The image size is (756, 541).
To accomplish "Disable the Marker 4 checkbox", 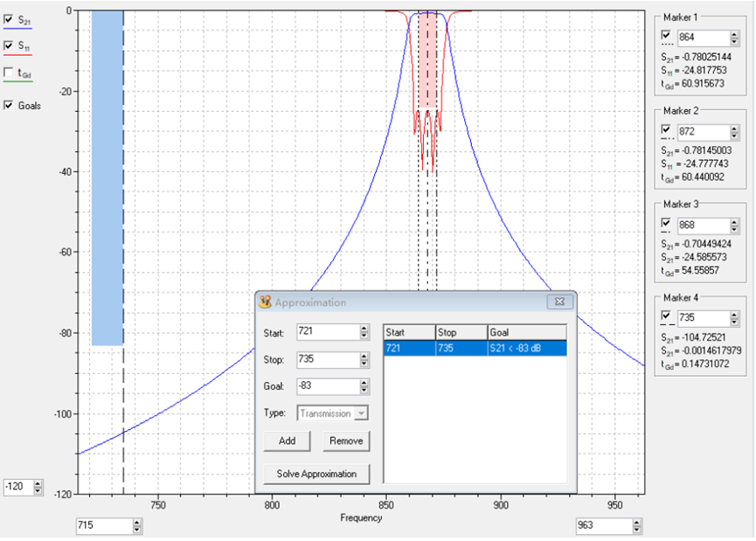I will tap(666, 316).
